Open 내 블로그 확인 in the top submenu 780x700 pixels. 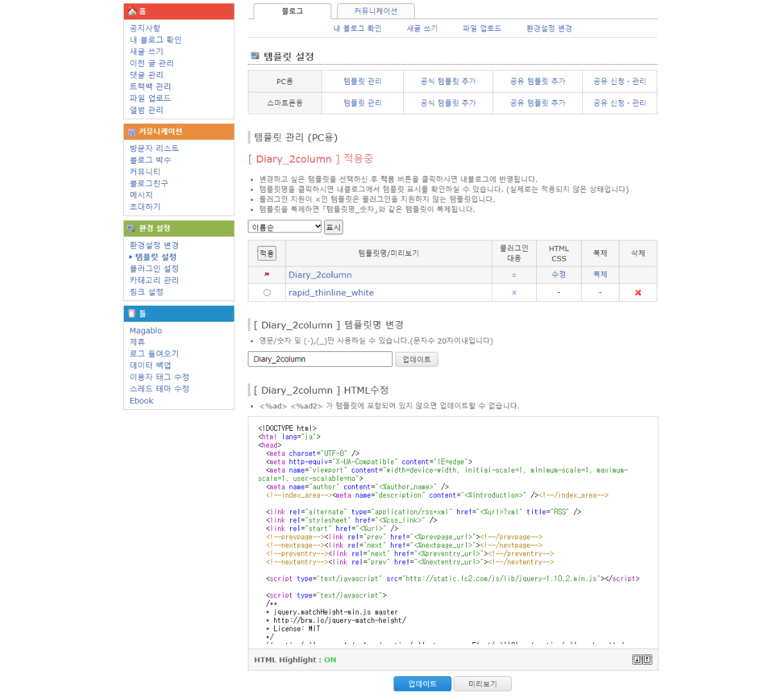358,29
